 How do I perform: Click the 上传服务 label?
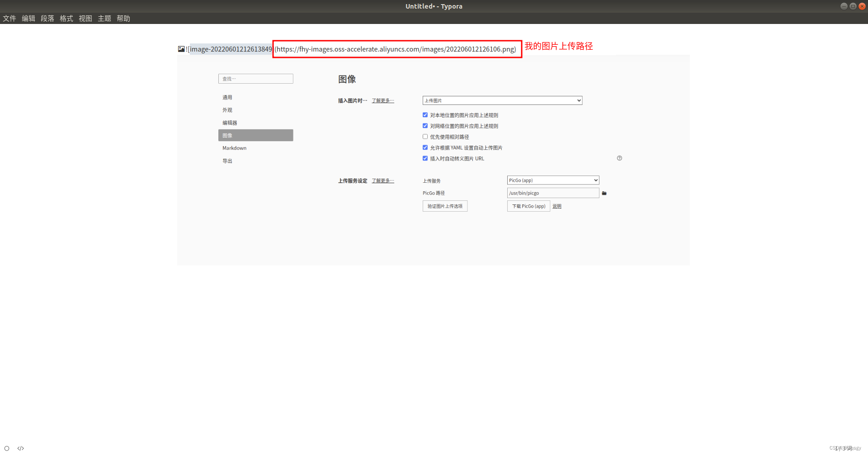point(431,180)
